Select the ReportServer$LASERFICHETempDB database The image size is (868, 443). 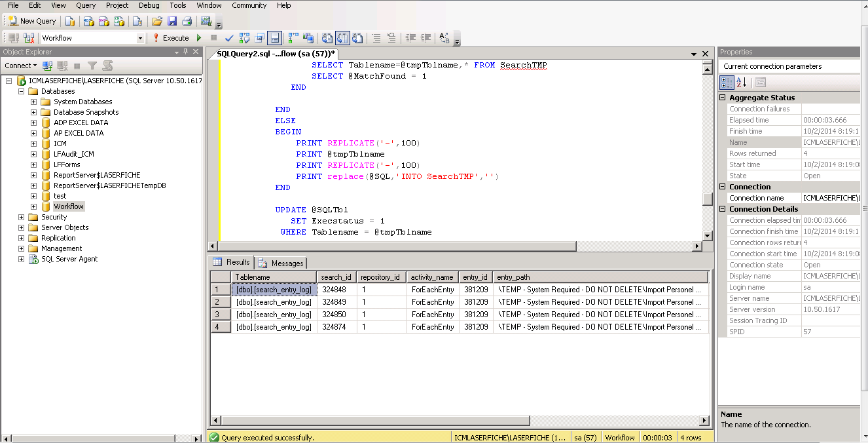point(109,185)
